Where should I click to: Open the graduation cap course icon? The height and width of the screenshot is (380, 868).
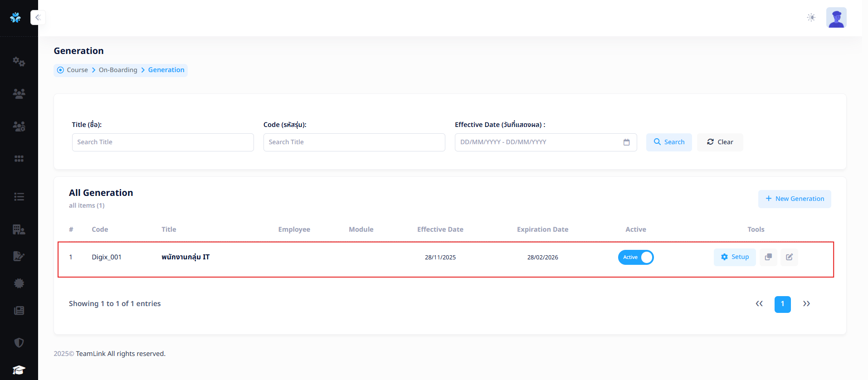(x=19, y=370)
